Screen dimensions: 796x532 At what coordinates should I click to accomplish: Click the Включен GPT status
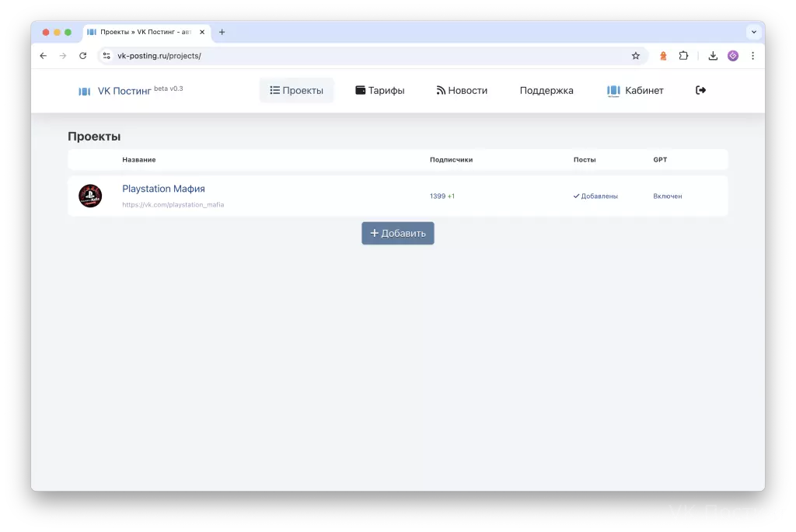click(667, 196)
